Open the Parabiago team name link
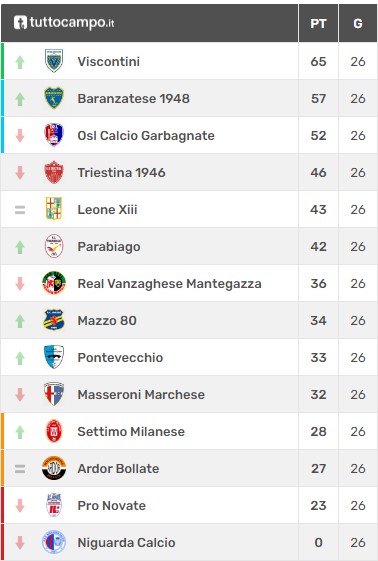378x561 pixels. tap(109, 247)
